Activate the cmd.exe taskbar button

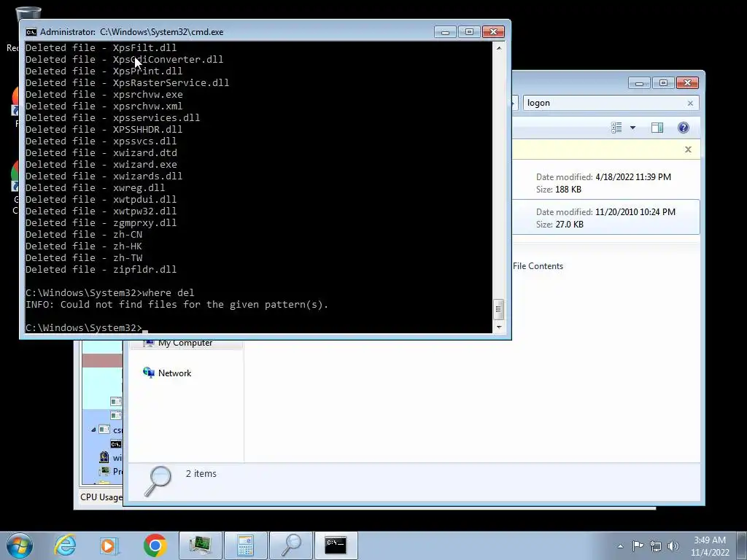point(336,545)
